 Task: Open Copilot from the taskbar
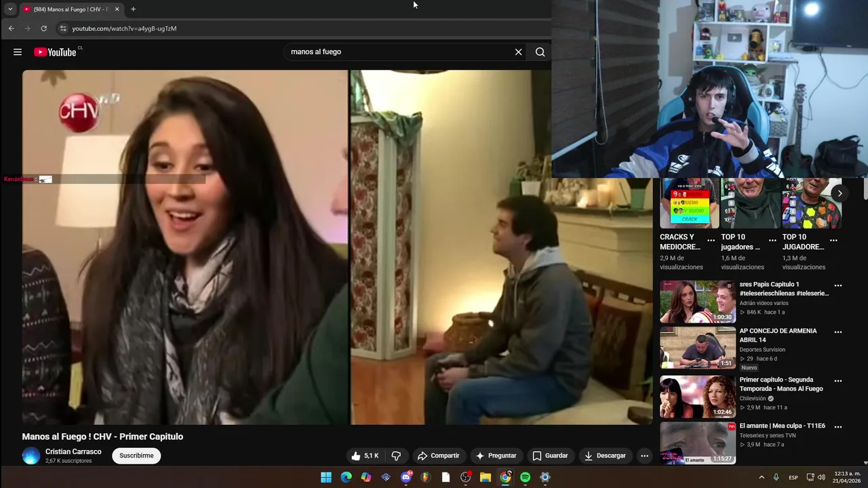(x=366, y=477)
